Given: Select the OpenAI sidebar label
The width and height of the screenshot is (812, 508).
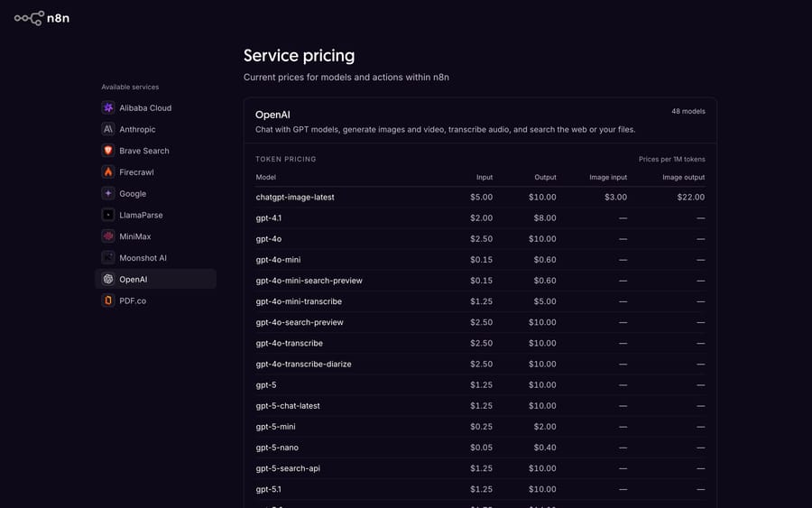Looking at the screenshot, I should point(134,279).
